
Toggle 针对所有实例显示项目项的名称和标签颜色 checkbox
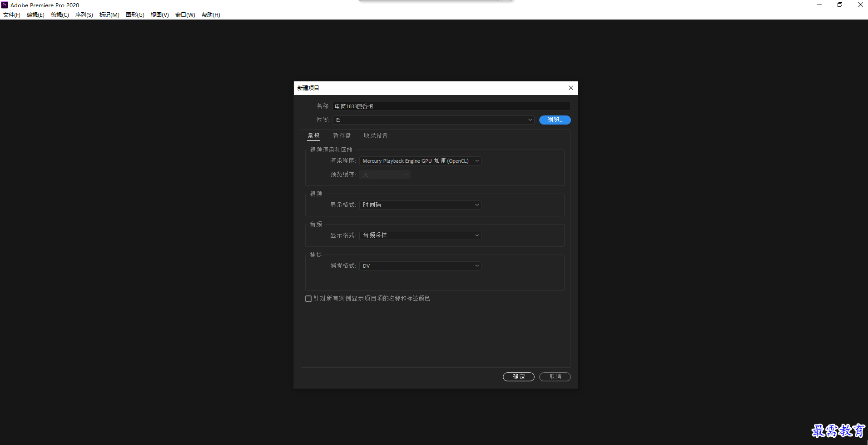(308, 299)
